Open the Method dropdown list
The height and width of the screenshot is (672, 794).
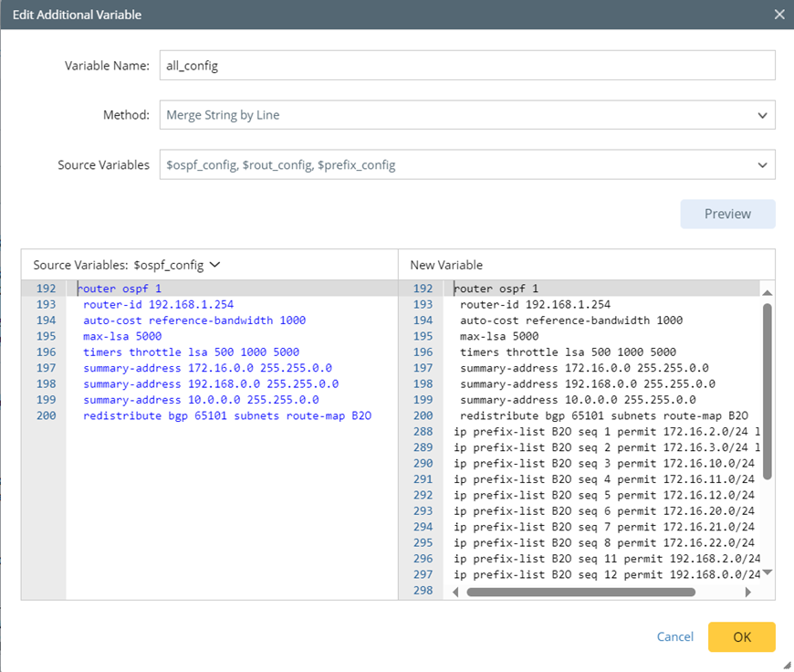pos(466,115)
